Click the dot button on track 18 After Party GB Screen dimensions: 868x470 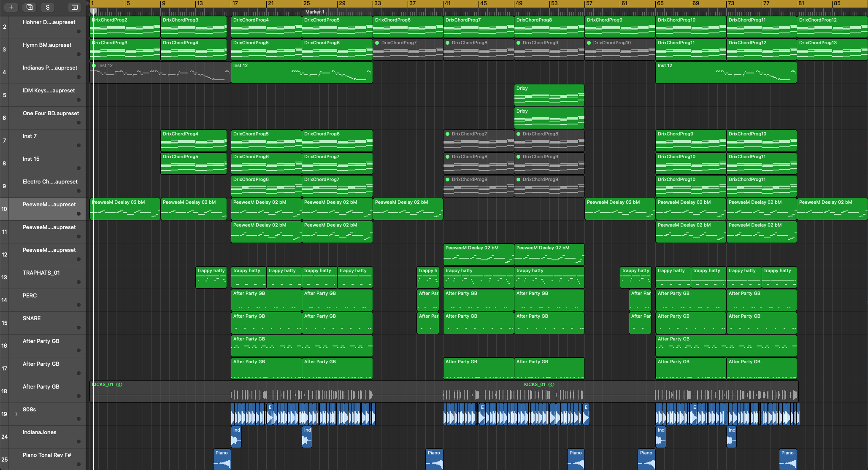pyautogui.click(x=78, y=396)
